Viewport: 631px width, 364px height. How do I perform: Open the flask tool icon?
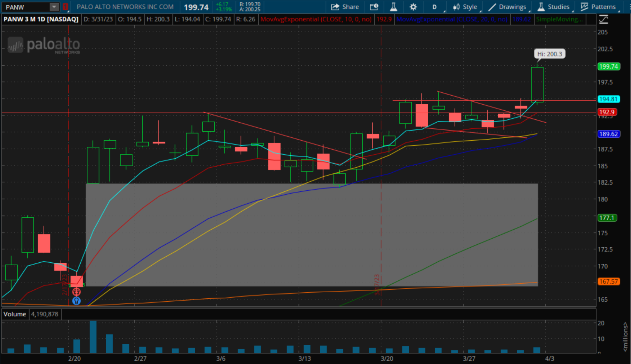point(393,7)
